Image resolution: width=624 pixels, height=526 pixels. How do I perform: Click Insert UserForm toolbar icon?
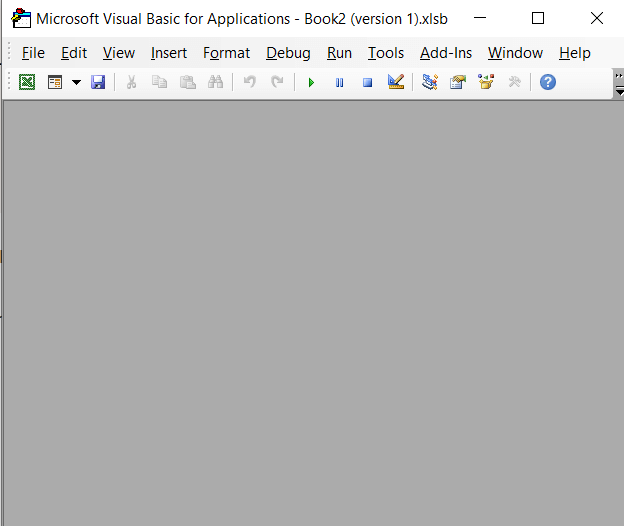55,82
